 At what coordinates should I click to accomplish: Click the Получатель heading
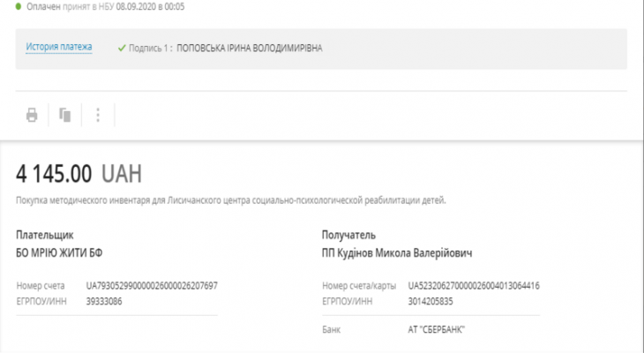click(348, 235)
